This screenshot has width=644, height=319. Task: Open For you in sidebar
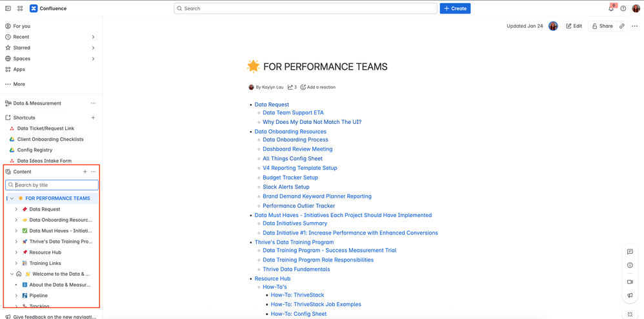[x=21, y=26]
